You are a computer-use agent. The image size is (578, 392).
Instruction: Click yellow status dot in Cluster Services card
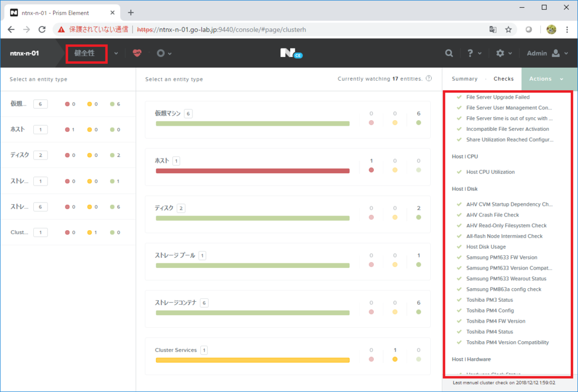coord(395,359)
